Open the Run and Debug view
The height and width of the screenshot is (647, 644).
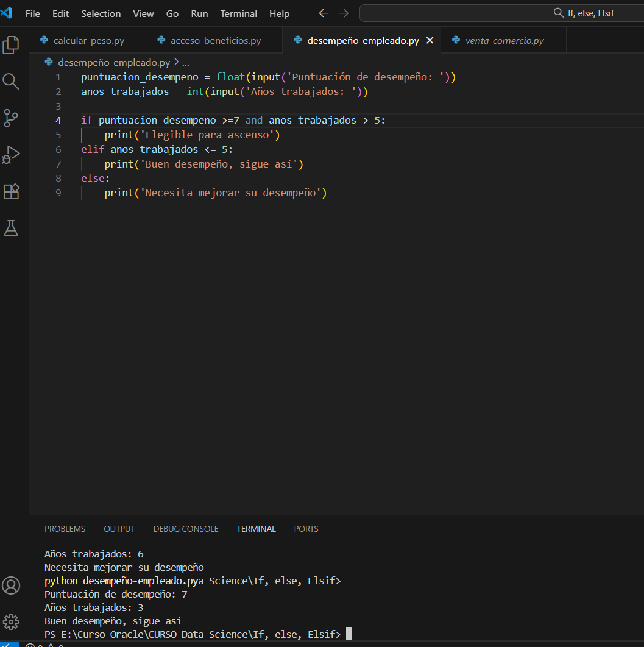(x=11, y=155)
